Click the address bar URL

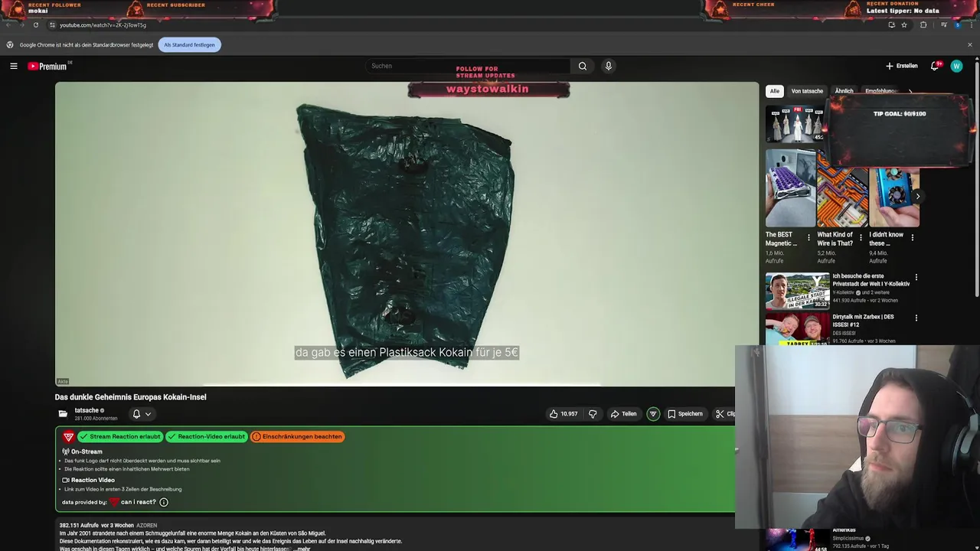(103, 24)
